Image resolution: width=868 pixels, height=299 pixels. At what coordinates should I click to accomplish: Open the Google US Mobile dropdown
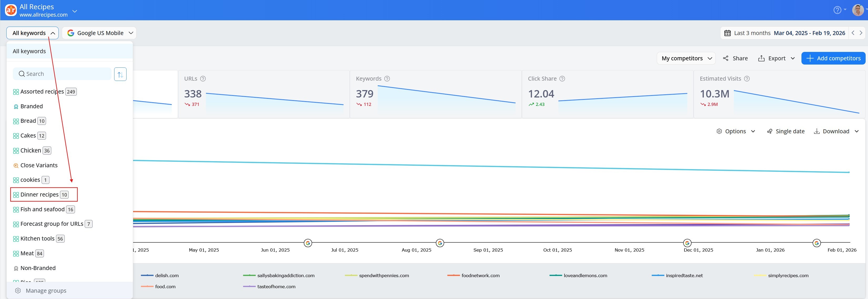pyautogui.click(x=99, y=33)
